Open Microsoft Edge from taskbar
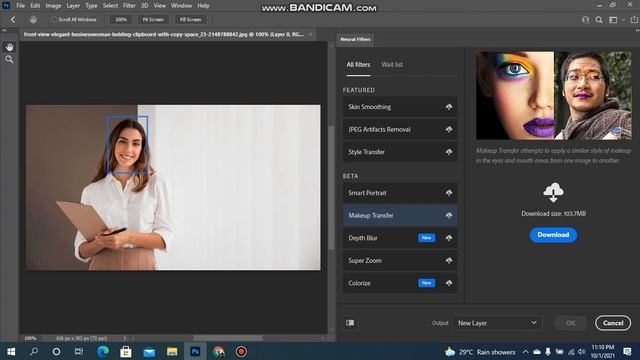Image resolution: width=640 pixels, height=360 pixels. click(103, 351)
